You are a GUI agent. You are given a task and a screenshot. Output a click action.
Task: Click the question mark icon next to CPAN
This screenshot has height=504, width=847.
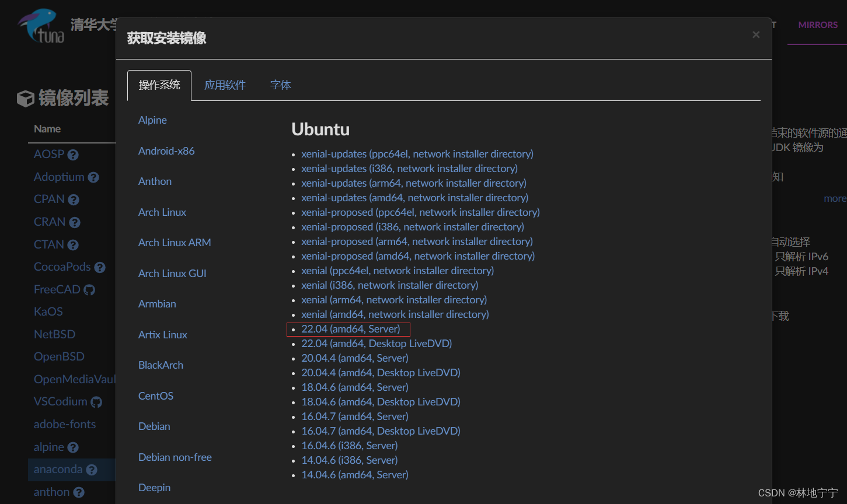72,199
